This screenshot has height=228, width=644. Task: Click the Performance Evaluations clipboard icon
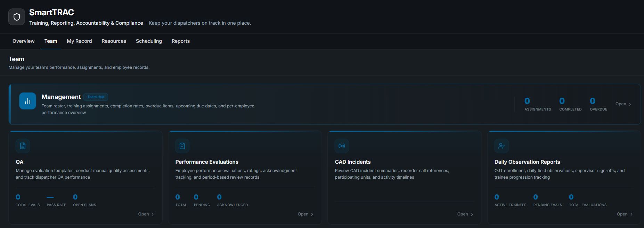182,146
